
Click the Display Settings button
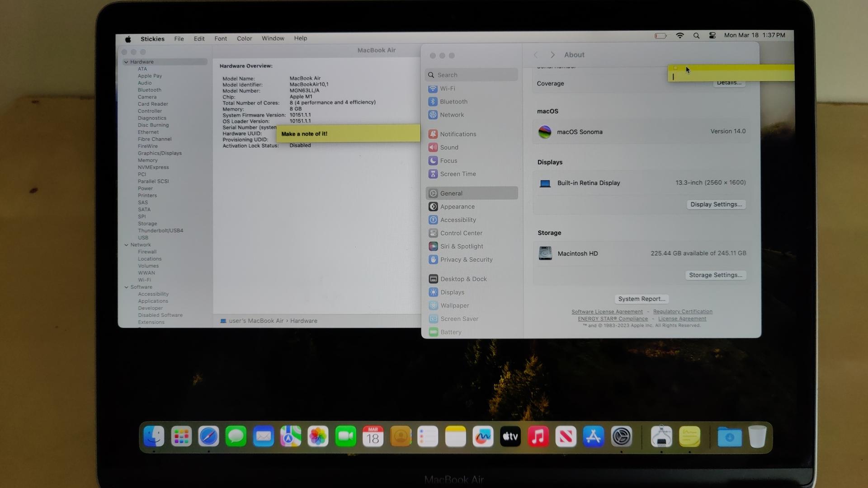716,205
